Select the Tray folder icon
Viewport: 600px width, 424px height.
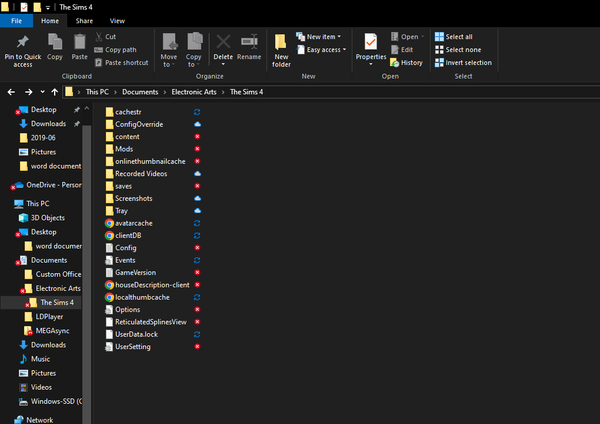click(109, 211)
